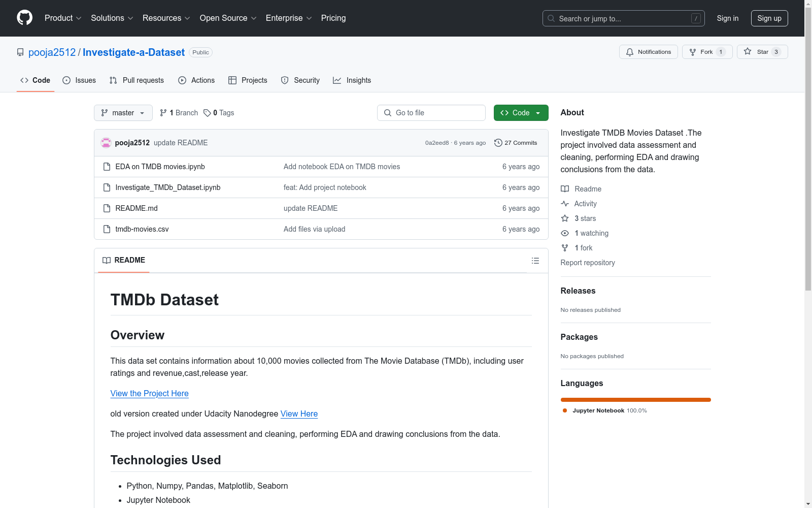Screen dimensions: 812x508
Task: Click the repository book icon beside pooja2512
Action: tap(20, 52)
